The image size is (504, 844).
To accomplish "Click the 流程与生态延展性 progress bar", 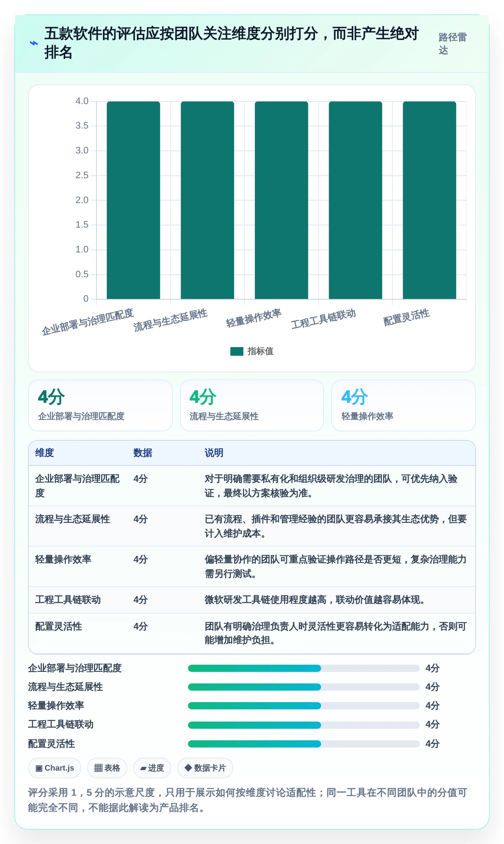I will click(303, 687).
